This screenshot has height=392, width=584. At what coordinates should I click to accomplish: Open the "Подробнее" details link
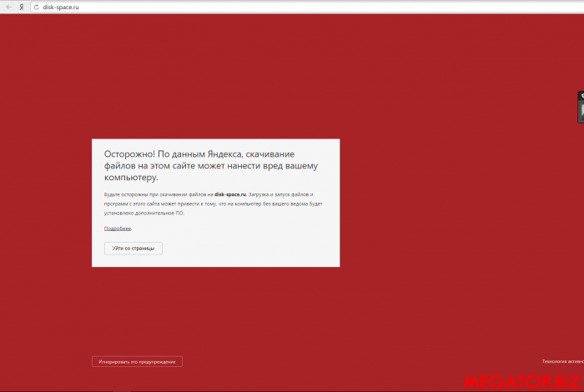118,229
